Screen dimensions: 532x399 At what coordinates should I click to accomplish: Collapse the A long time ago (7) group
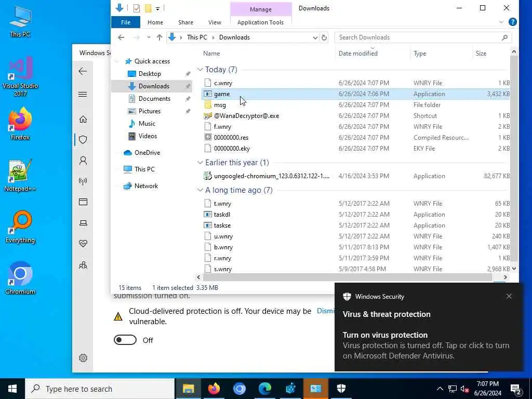pos(200,190)
